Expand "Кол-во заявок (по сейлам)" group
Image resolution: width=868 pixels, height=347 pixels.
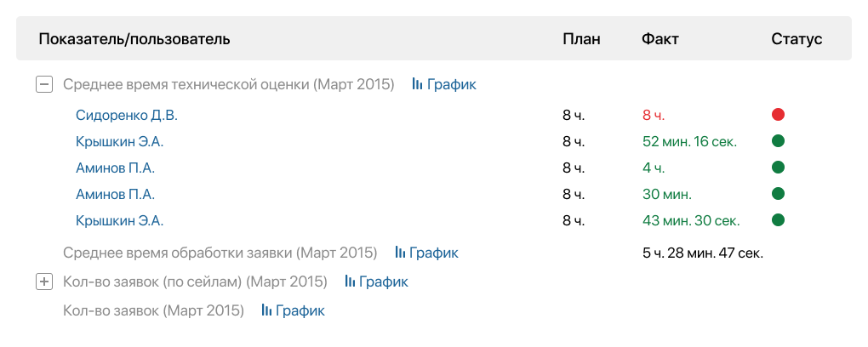point(44,281)
